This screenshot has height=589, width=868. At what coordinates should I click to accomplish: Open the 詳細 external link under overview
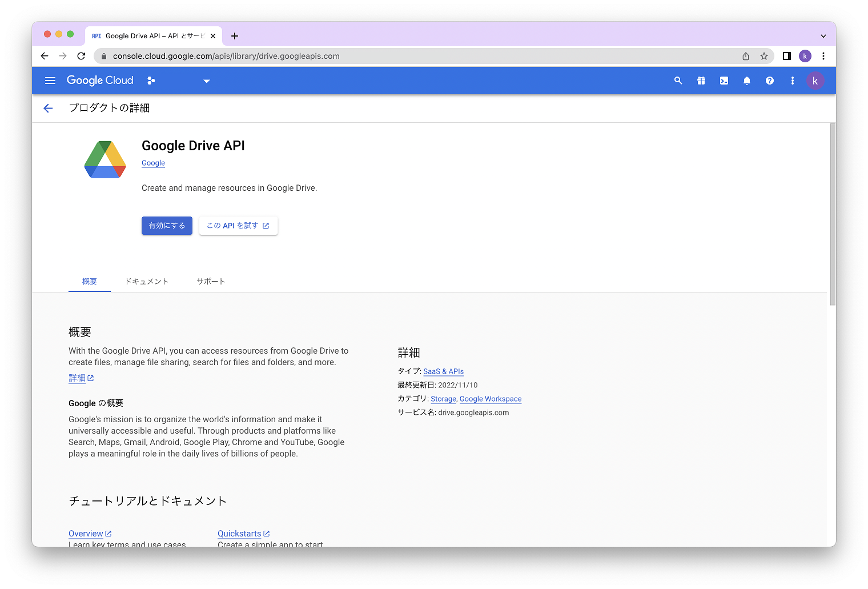pyautogui.click(x=81, y=378)
